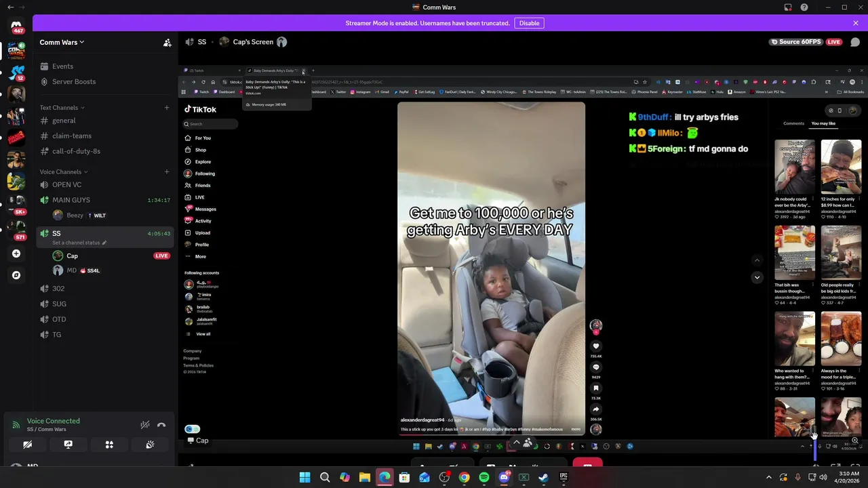Join the 302 voice channel
Screen dimensions: 868x488
(105, 289)
